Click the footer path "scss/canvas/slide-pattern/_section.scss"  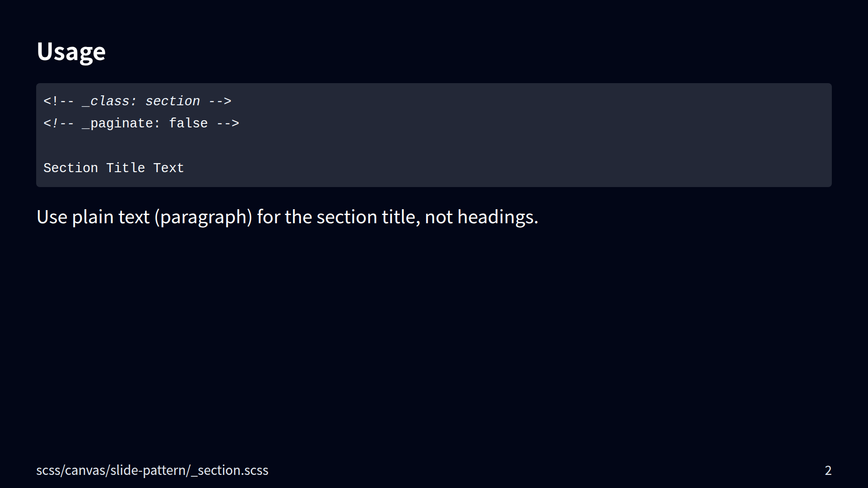[152, 470]
